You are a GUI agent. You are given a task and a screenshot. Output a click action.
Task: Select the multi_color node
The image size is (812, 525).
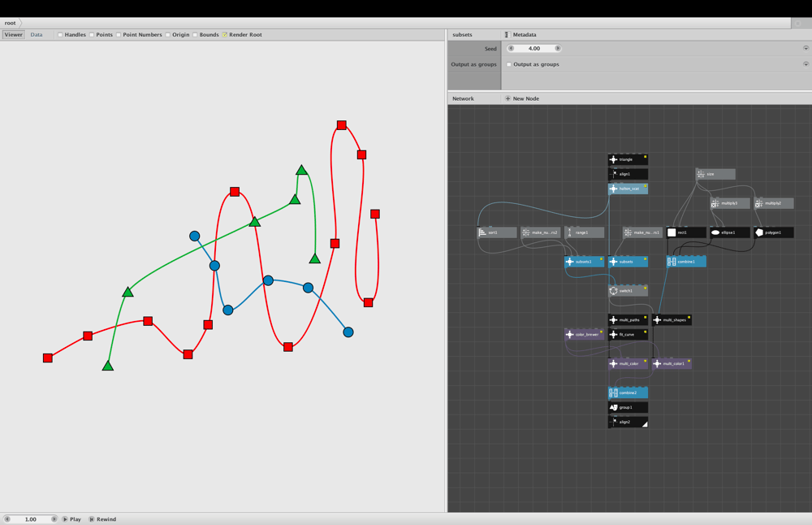[628, 364]
